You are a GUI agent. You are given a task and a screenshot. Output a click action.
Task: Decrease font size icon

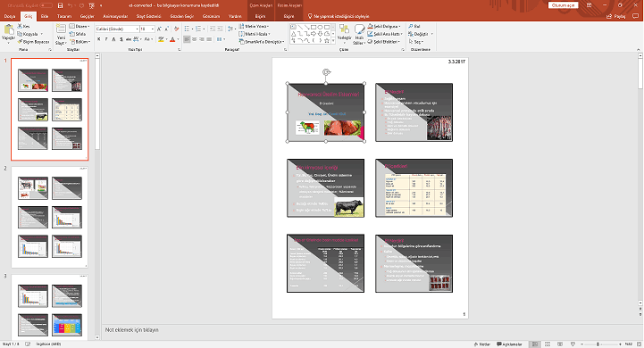tap(166, 29)
